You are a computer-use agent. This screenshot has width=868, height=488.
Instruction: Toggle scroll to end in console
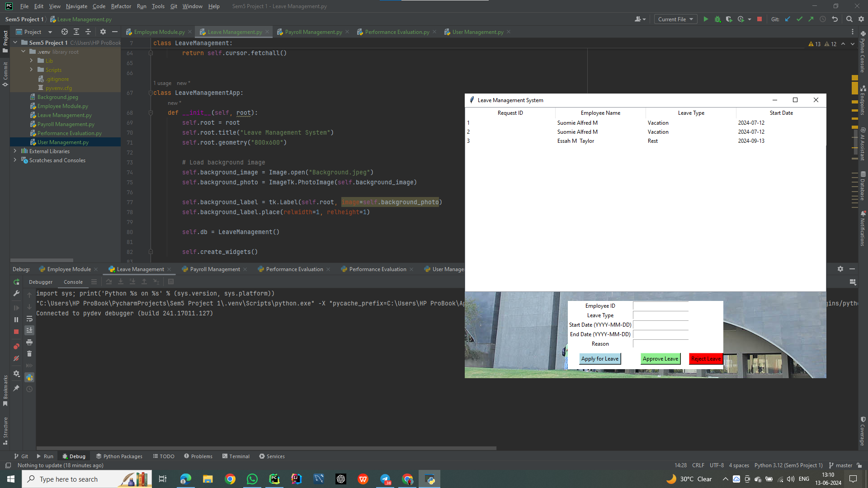click(29, 330)
